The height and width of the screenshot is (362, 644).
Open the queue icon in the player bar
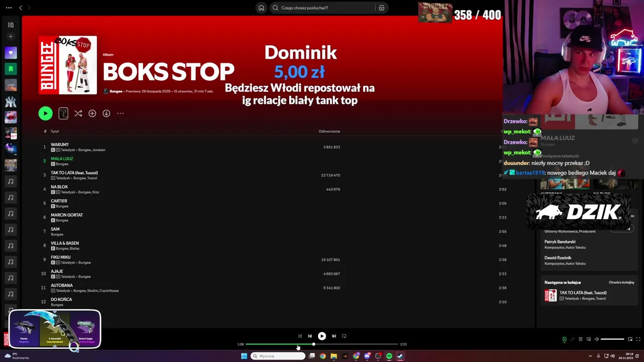(x=580, y=339)
